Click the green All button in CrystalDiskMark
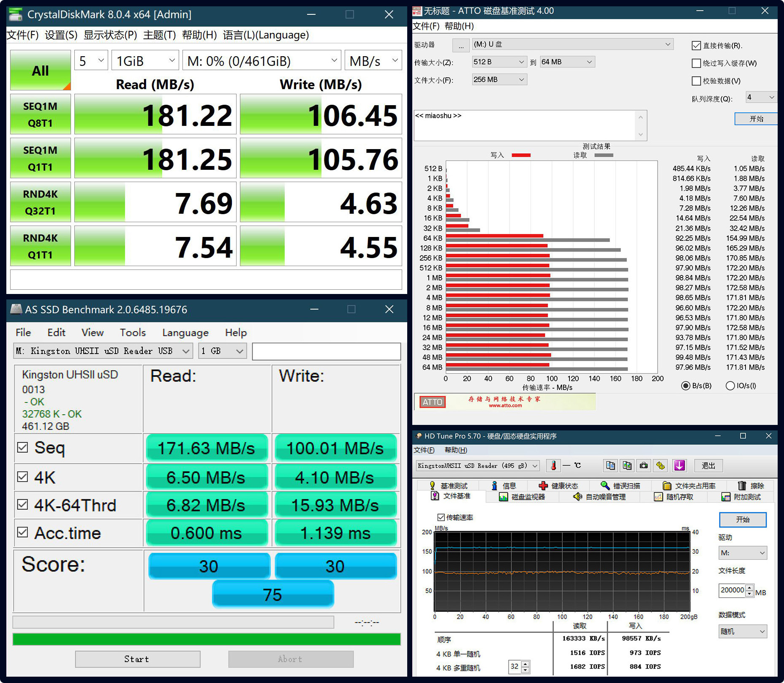Viewport: 784px width, 683px height. [41, 70]
